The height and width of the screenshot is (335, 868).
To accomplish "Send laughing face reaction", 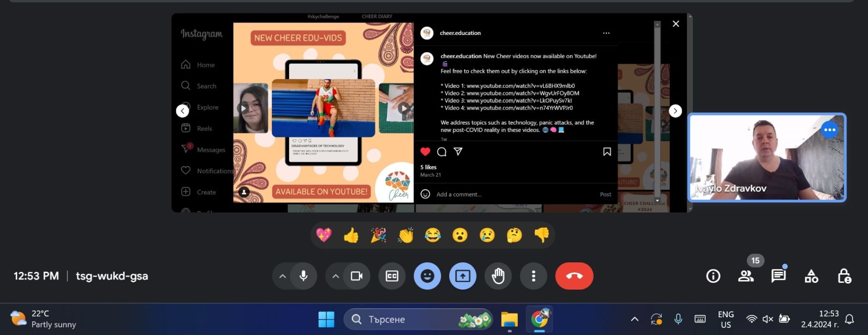I will click(x=433, y=235).
